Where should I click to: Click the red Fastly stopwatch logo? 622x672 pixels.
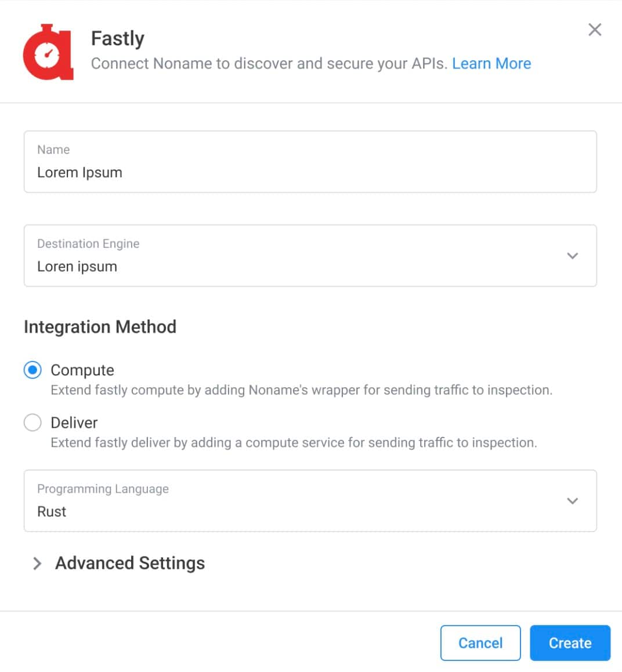(48, 52)
